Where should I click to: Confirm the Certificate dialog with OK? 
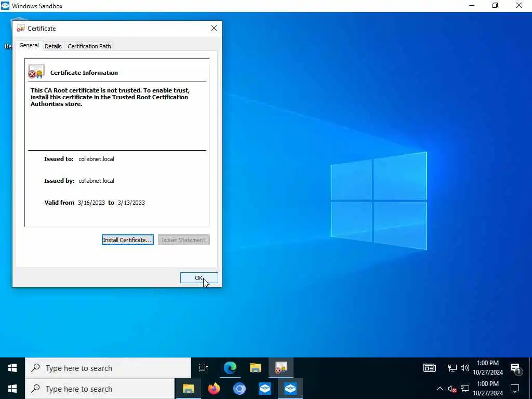199,278
